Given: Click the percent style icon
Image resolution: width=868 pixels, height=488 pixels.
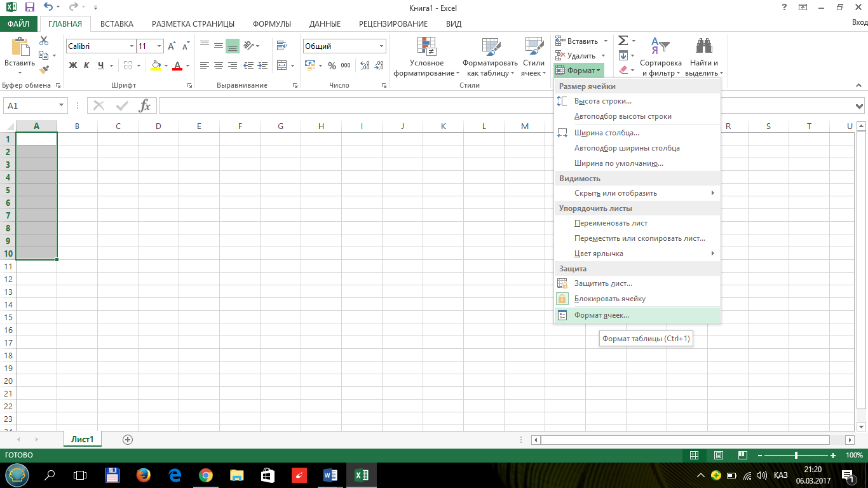Looking at the screenshot, I should tap(332, 65).
